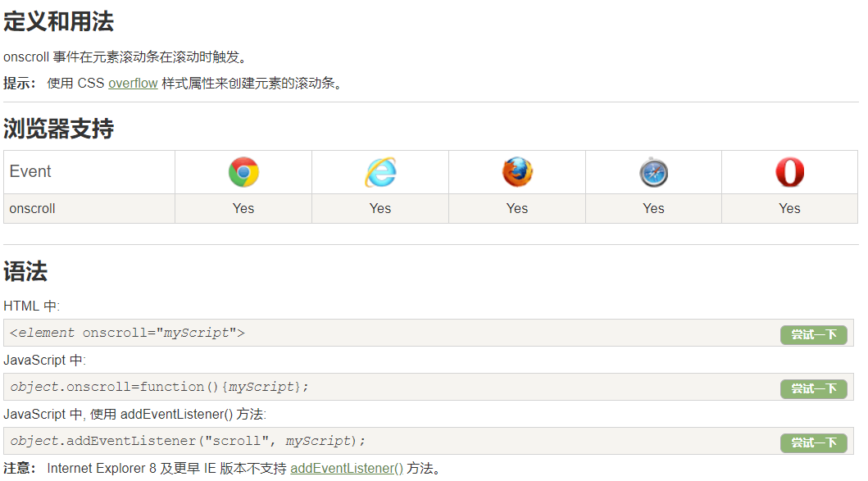Select Yes under the Firefox column
Screen dimensions: 868x481
click(x=517, y=209)
